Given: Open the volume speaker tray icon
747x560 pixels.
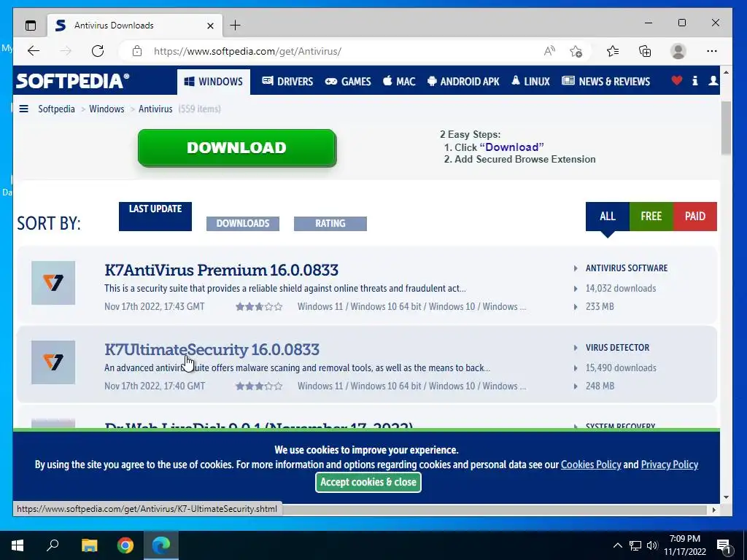Looking at the screenshot, I should pyautogui.click(x=652, y=545).
